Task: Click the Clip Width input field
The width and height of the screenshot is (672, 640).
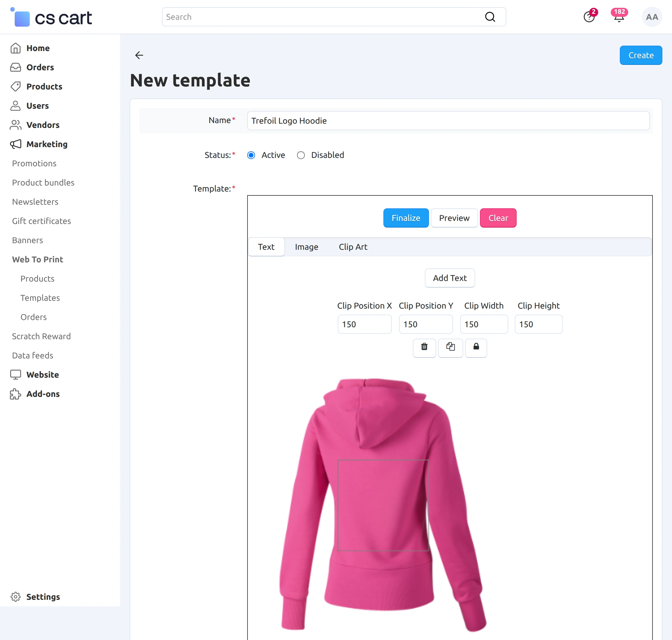Action: 484,325
